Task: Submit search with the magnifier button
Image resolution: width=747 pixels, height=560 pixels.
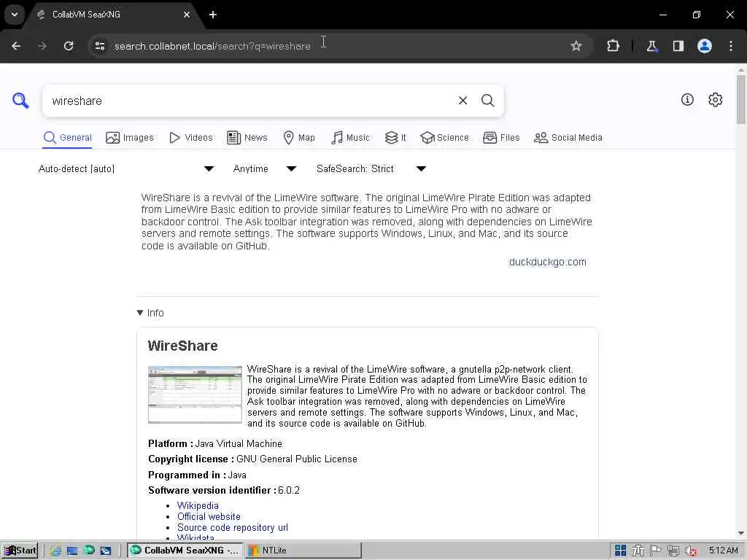Action: pyautogui.click(x=487, y=101)
